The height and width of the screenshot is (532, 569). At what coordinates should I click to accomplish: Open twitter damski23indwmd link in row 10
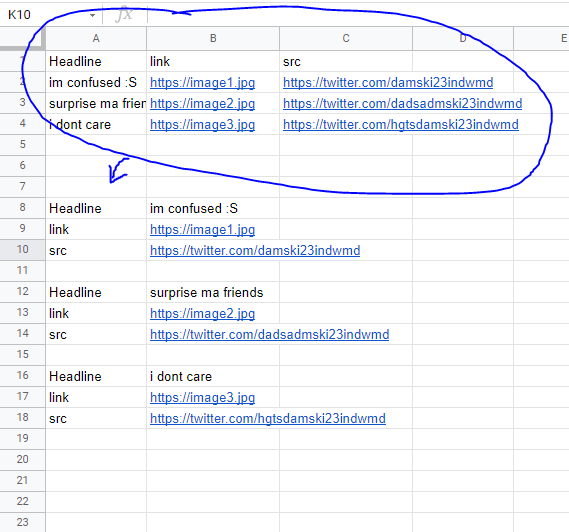click(x=255, y=251)
